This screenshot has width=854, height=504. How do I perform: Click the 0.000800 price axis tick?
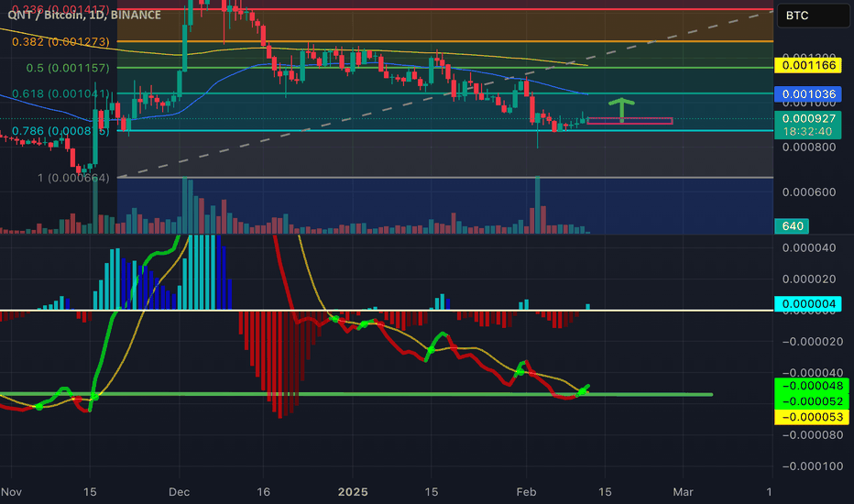coord(809,148)
